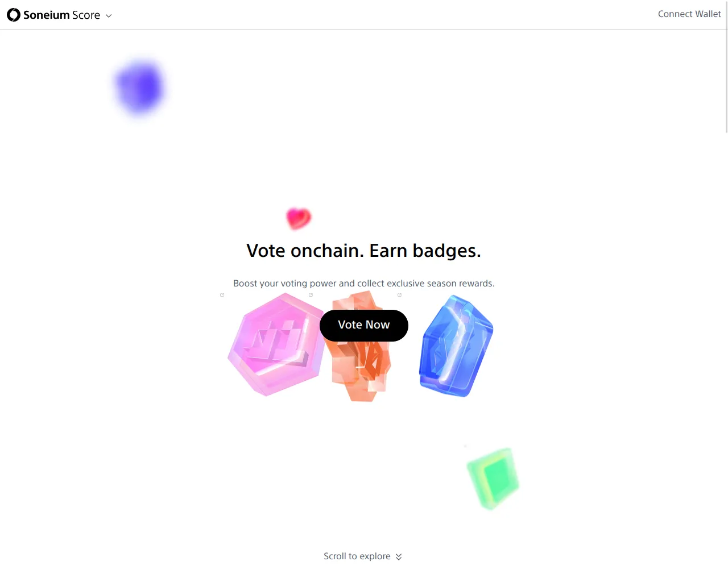Screen dimensions: 728x582
Task: Open external link icon above pink badge
Action: 222,295
